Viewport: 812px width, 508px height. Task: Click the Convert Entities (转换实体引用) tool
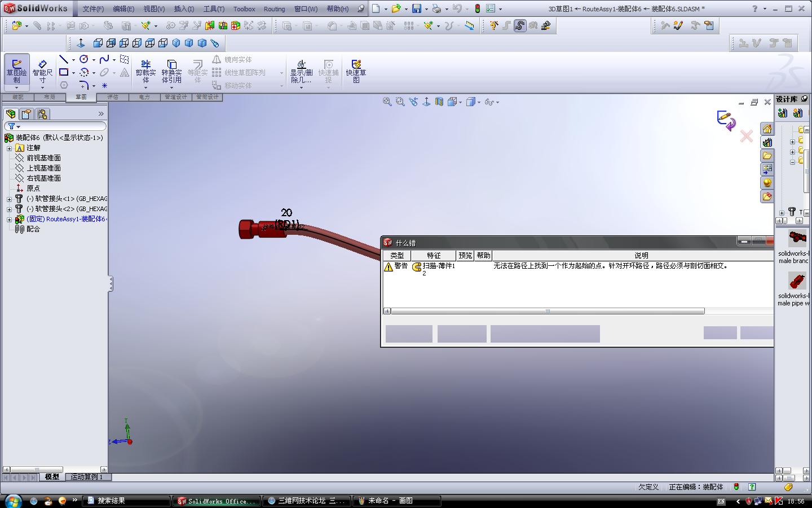(172, 71)
